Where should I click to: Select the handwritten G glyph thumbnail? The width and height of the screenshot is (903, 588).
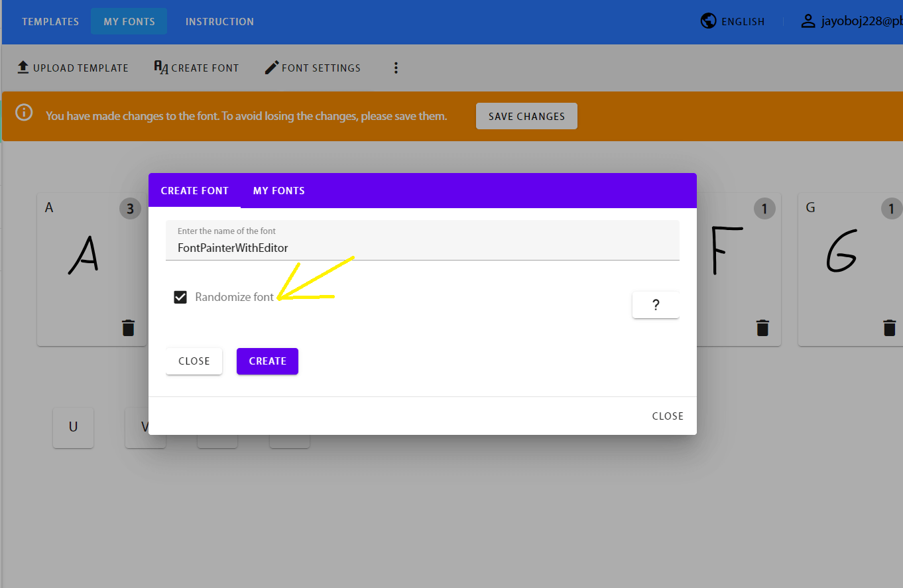pos(841,251)
